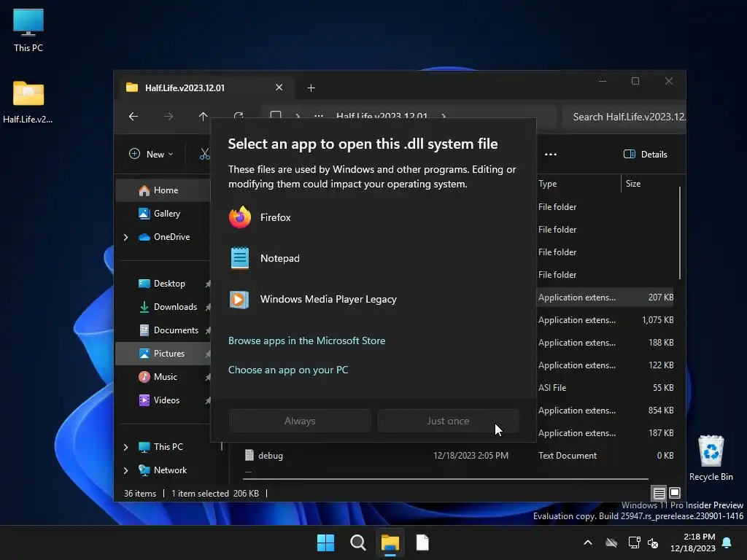This screenshot has width=747, height=560.
Task: Go up one folder level
Action: tap(203, 116)
